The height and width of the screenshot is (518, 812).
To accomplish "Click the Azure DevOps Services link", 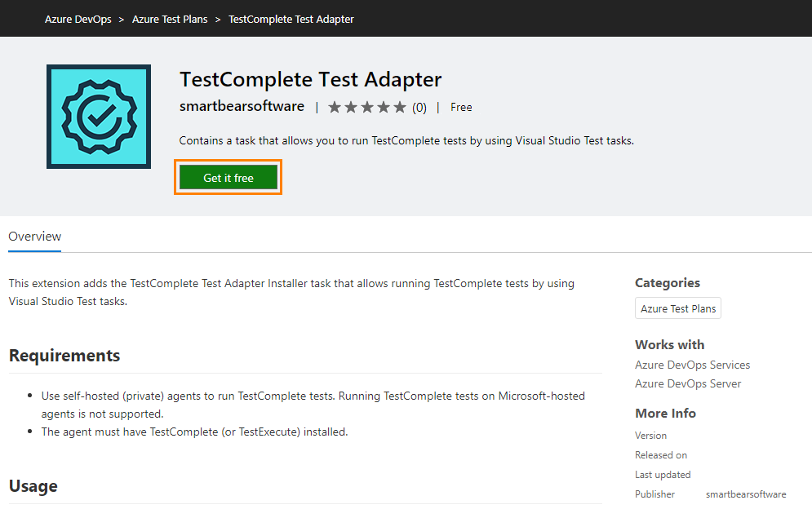I will coord(692,365).
